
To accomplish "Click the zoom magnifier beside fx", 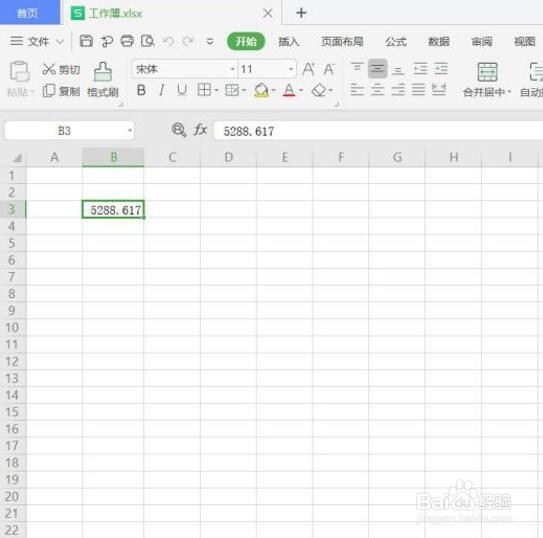I will click(179, 130).
